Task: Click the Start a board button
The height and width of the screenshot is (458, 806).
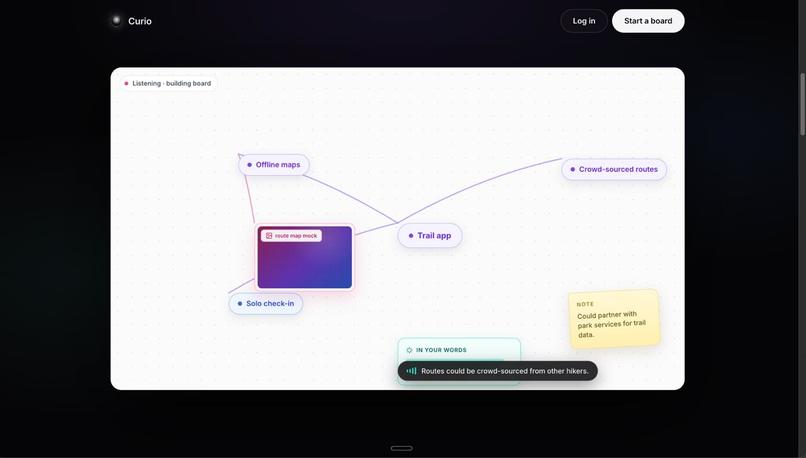Action: (648, 21)
